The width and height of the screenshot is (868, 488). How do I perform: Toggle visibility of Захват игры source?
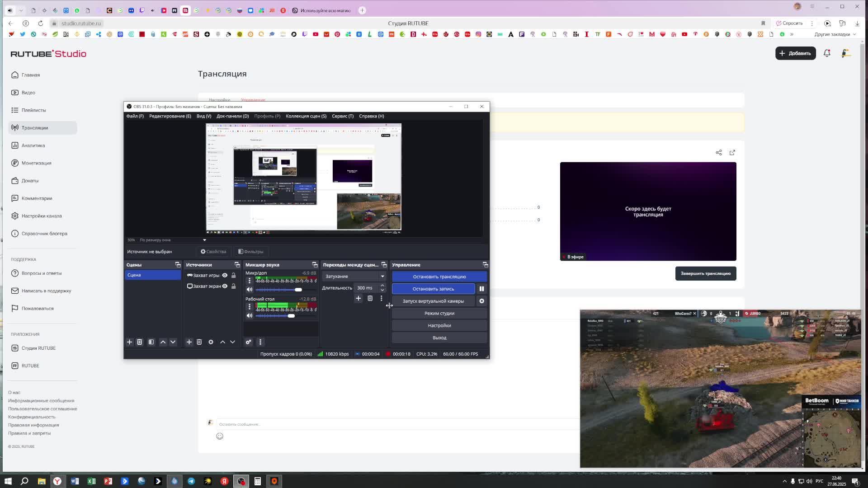225,275
